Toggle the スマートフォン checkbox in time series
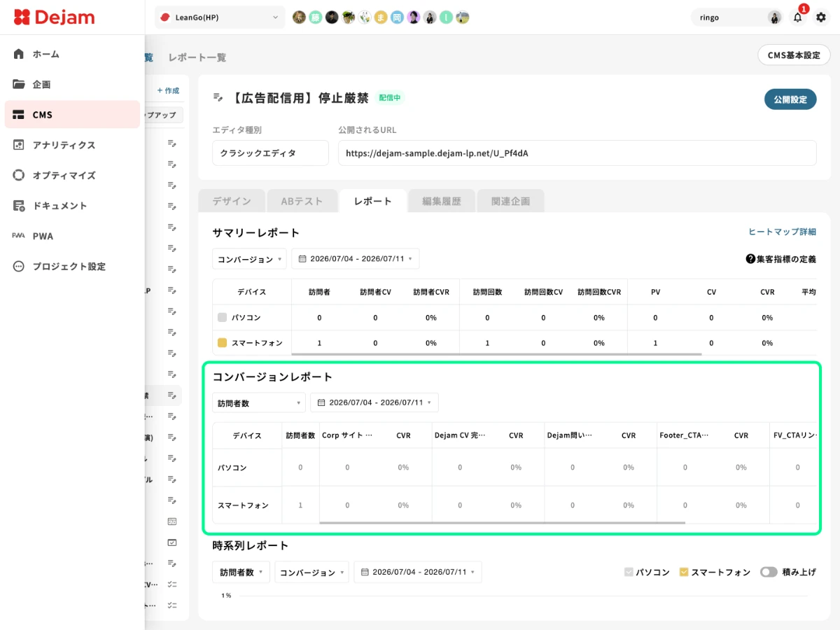Image resolution: width=840 pixels, height=630 pixels. [685, 572]
